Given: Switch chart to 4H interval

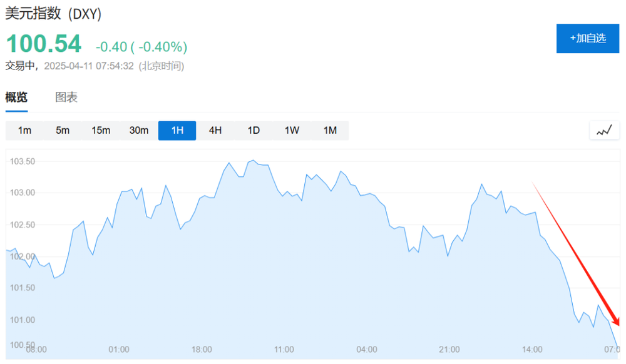Looking at the screenshot, I should [215, 131].
